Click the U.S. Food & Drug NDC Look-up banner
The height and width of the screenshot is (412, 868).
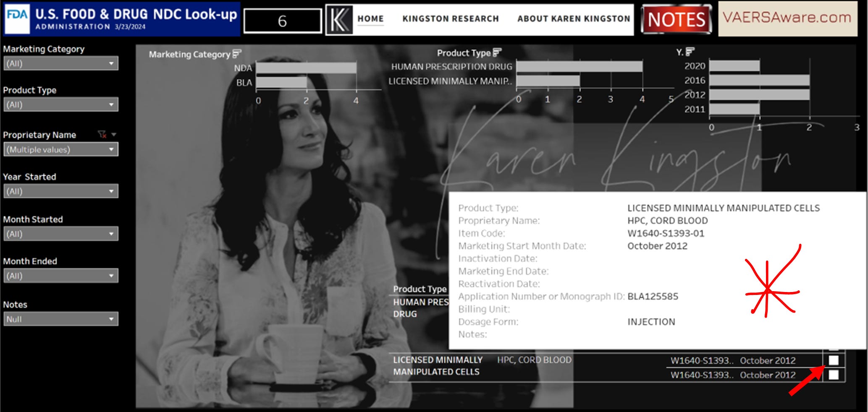click(122, 19)
